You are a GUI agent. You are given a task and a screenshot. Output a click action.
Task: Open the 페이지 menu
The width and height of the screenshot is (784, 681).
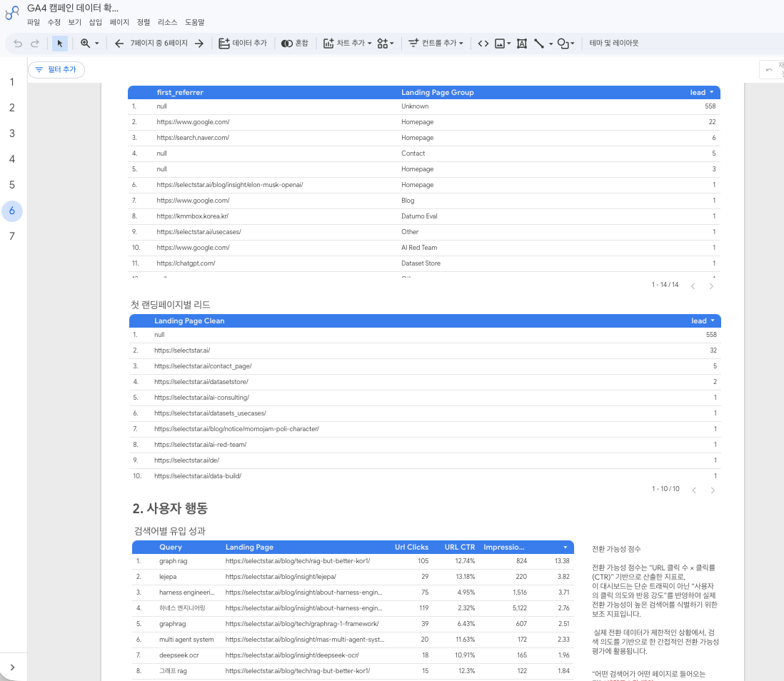tap(119, 22)
